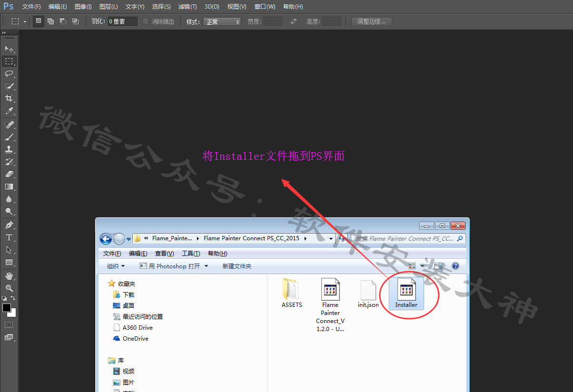Click the 羽化 feather input field
This screenshot has height=392, width=573.
pos(122,21)
